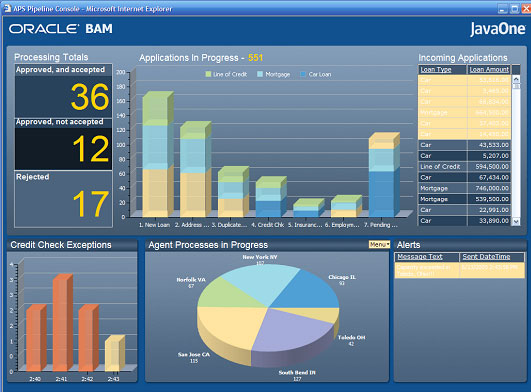Image resolution: width=531 pixels, height=392 pixels.
Task: Click the Internet Explorer page icon in title bar
Action: 7,8
